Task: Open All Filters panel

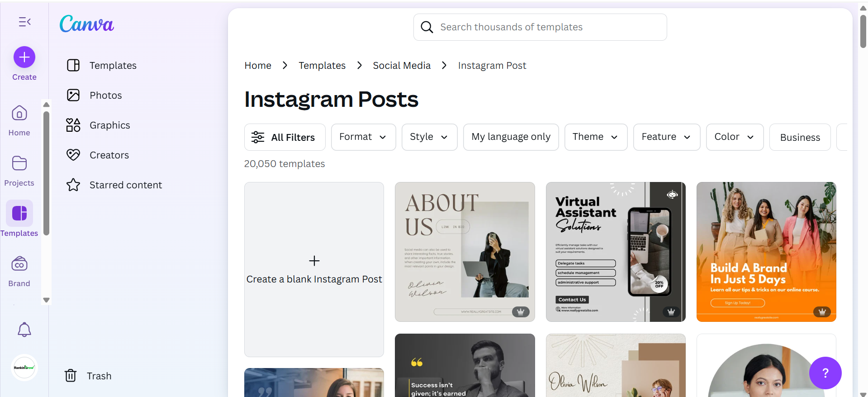Action: [285, 137]
